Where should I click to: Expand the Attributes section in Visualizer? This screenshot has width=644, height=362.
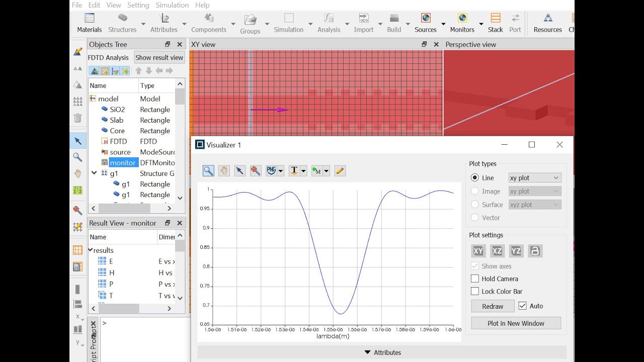pos(382,352)
